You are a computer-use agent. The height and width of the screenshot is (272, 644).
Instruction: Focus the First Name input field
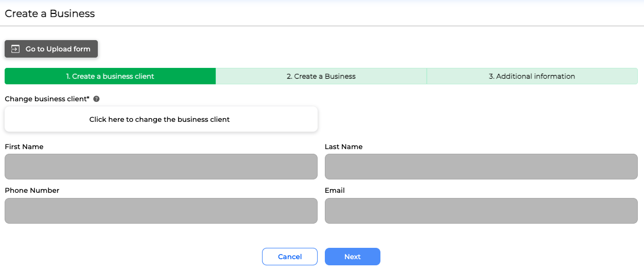pyautogui.click(x=161, y=167)
